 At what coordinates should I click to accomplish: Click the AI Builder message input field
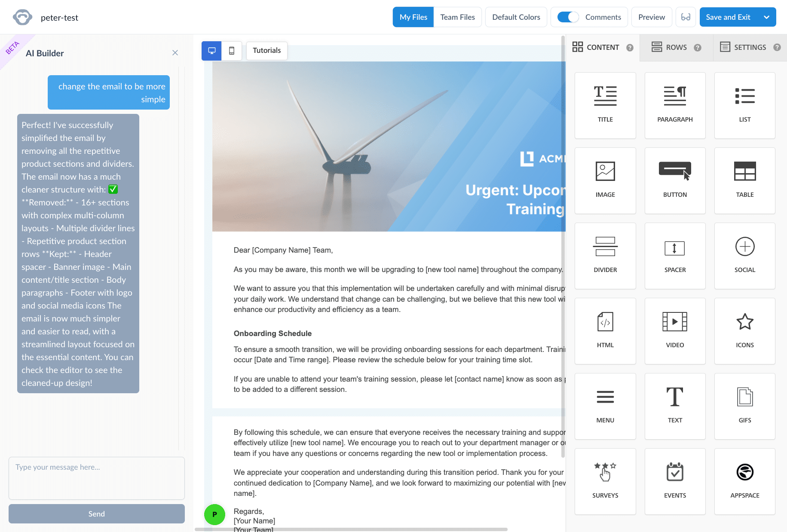[x=96, y=478]
